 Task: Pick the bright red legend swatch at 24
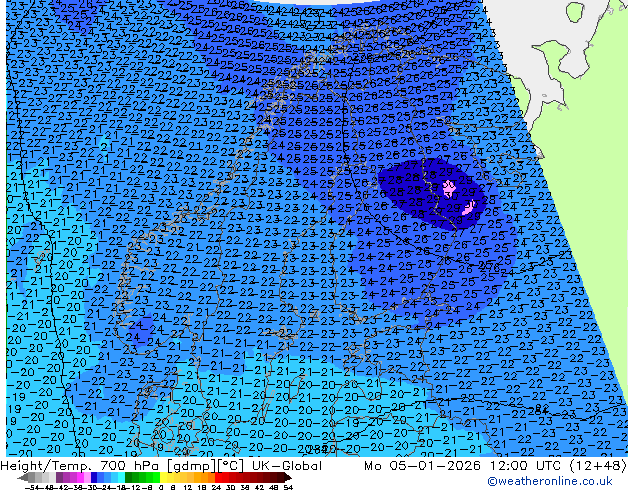218,477
